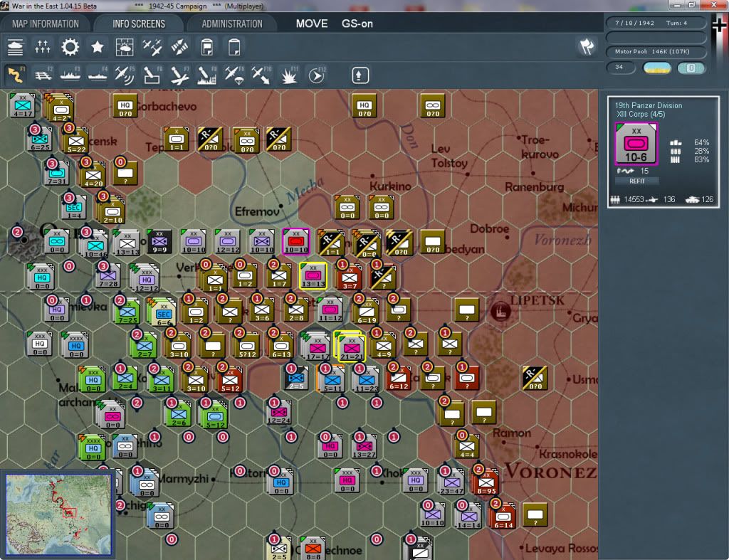Viewport: 729px width, 560px height.
Task: Click the value 34 pill
Action: tap(620, 68)
